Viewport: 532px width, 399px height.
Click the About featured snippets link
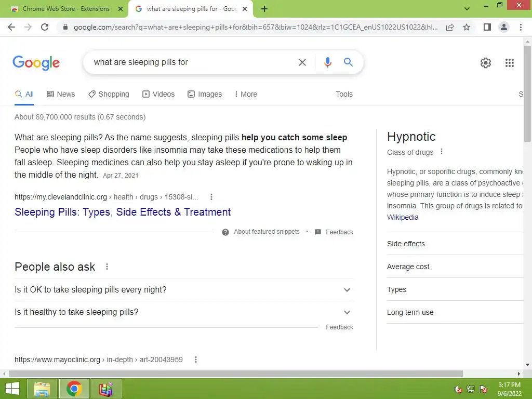[x=267, y=232]
